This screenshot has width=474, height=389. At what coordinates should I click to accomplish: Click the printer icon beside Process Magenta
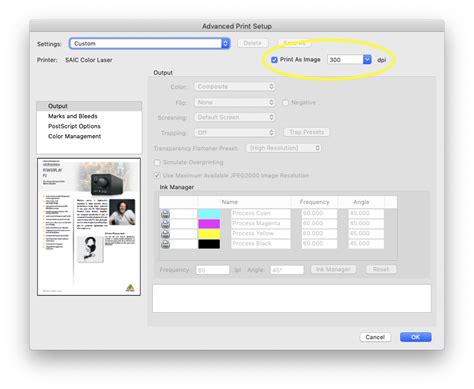click(x=165, y=224)
